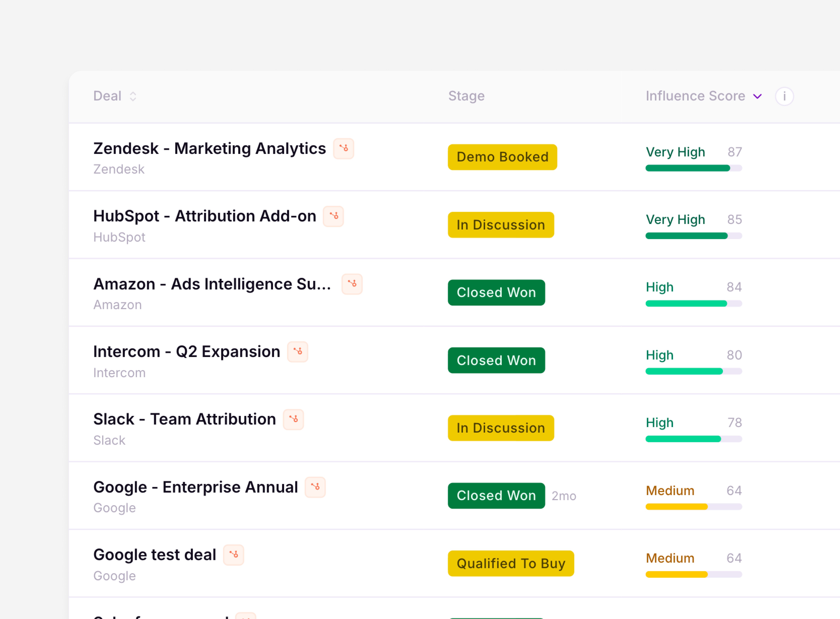Viewport: 840px width, 619px height.
Task: Sort by Deal column arrows
Action: coord(133,96)
